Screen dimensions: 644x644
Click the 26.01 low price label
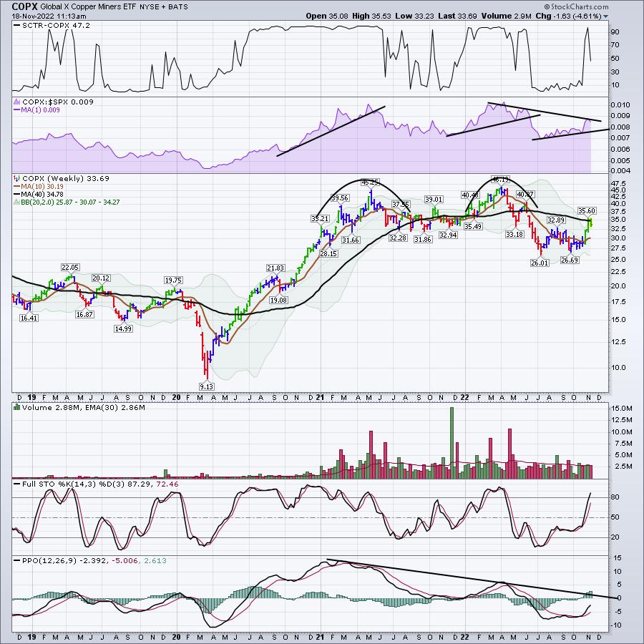(539, 263)
